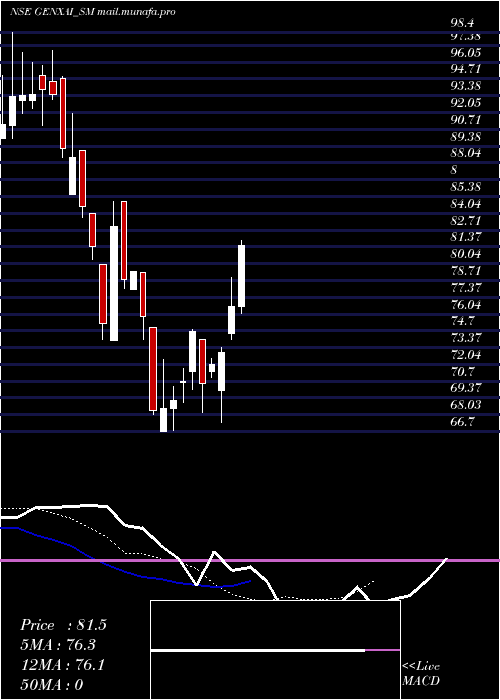This screenshot has width=500, height=700.
Task: Click the 94.71 price axis label
Action: (x=466, y=69)
